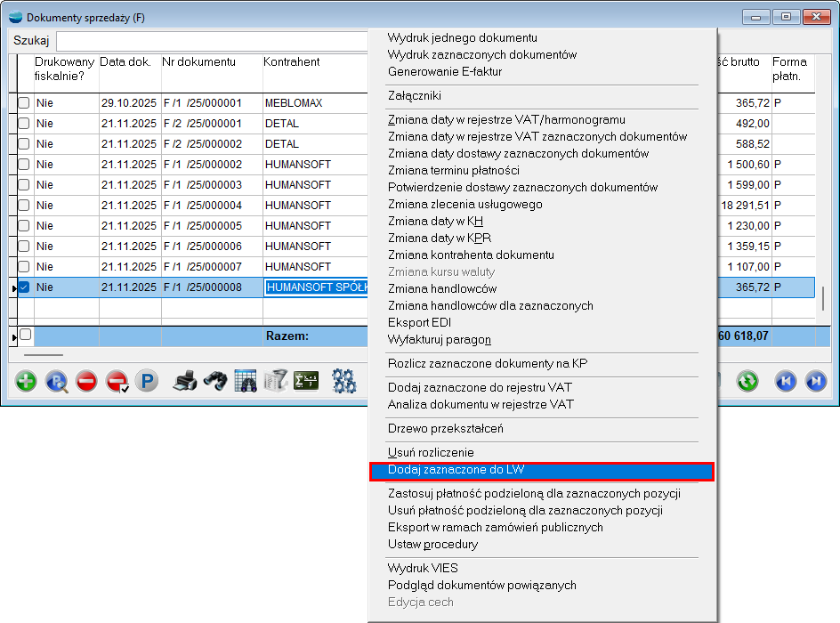Click the green refresh arrows icon
Screen dimensions: 840x623
pos(747,381)
